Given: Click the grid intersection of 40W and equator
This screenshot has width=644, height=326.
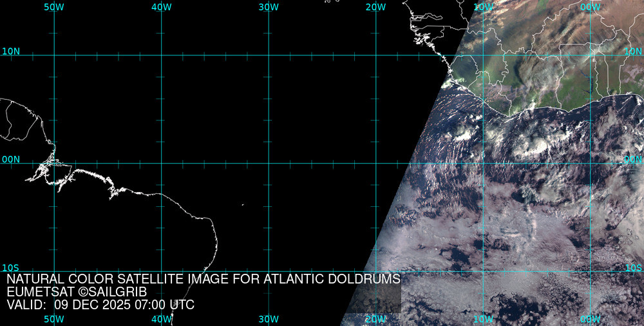Looking at the screenshot, I should (x=161, y=163).
